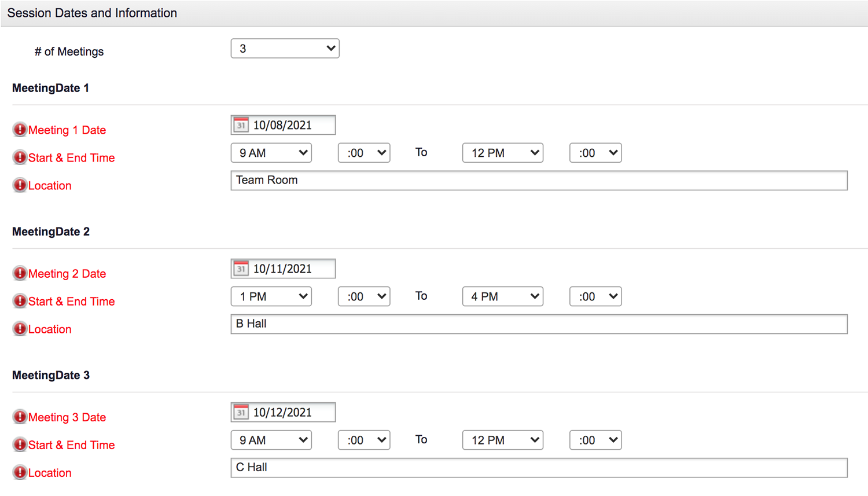
Task: Click alert icon beside MeetingDate 1 Location
Action: tap(20, 185)
